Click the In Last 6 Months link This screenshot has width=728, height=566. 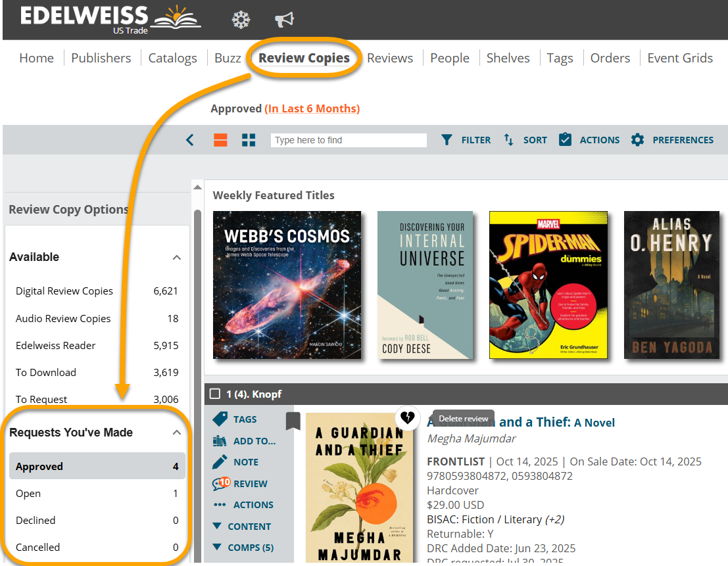312,108
